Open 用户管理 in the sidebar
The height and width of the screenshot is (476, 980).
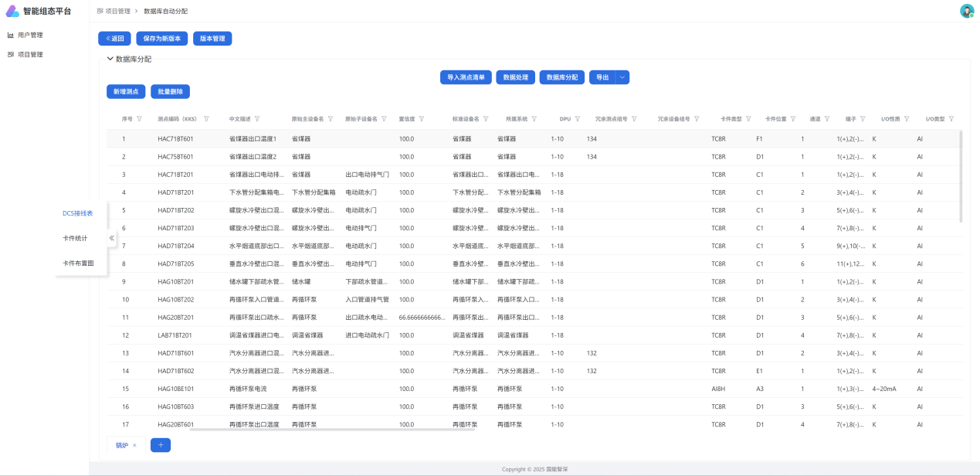click(x=30, y=35)
